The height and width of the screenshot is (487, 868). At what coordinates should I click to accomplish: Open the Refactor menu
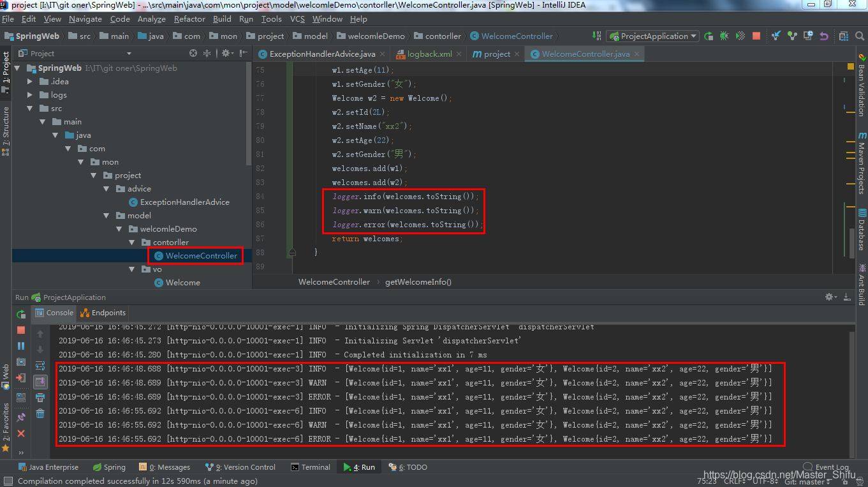pyautogui.click(x=189, y=19)
